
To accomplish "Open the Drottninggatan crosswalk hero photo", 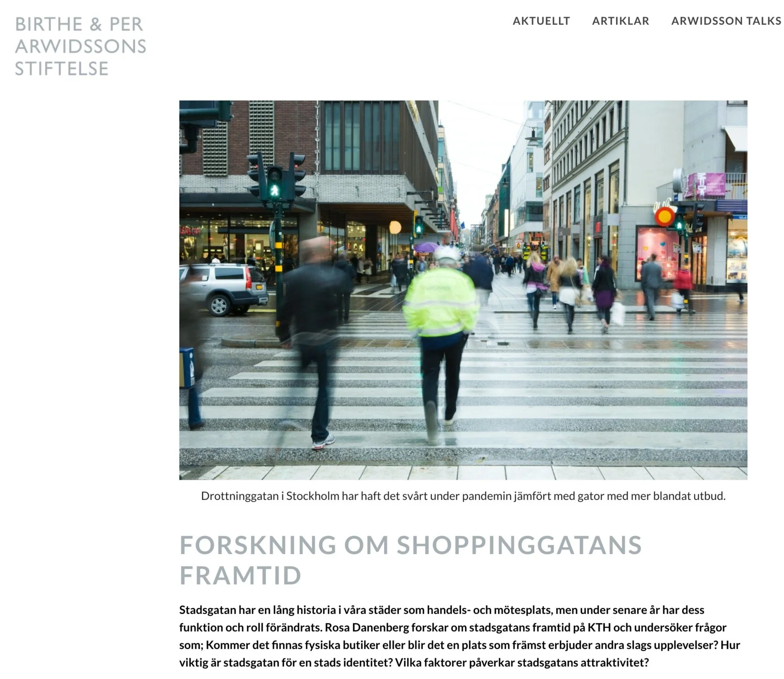I will click(x=463, y=290).
